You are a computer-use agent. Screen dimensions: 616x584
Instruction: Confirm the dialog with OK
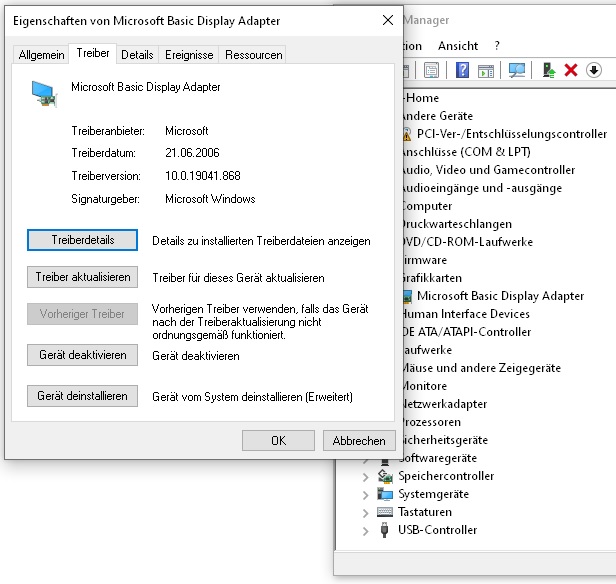(x=279, y=441)
